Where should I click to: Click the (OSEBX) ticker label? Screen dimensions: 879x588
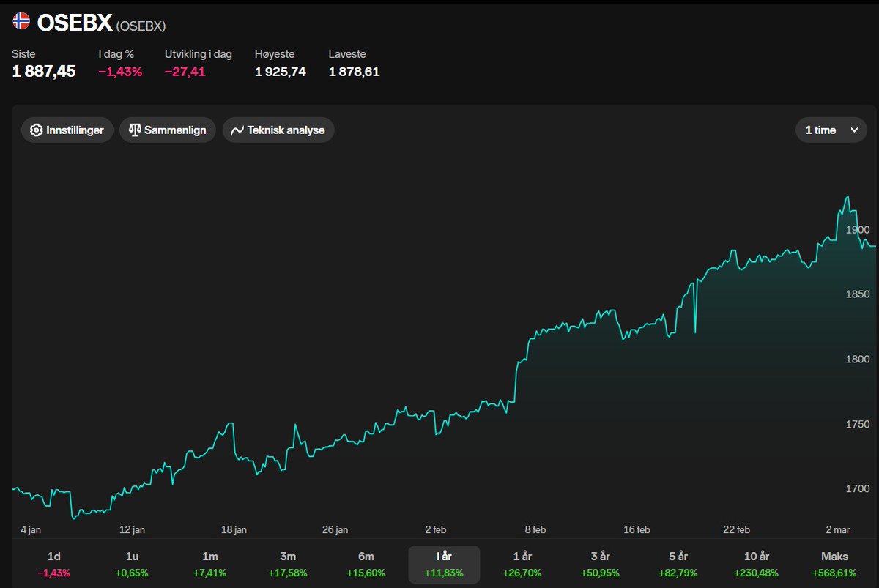141,26
